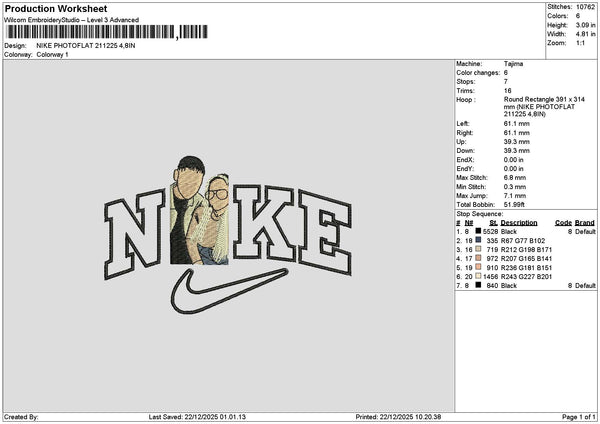Click the Description column header
The width and height of the screenshot is (600, 424).
pos(519,223)
